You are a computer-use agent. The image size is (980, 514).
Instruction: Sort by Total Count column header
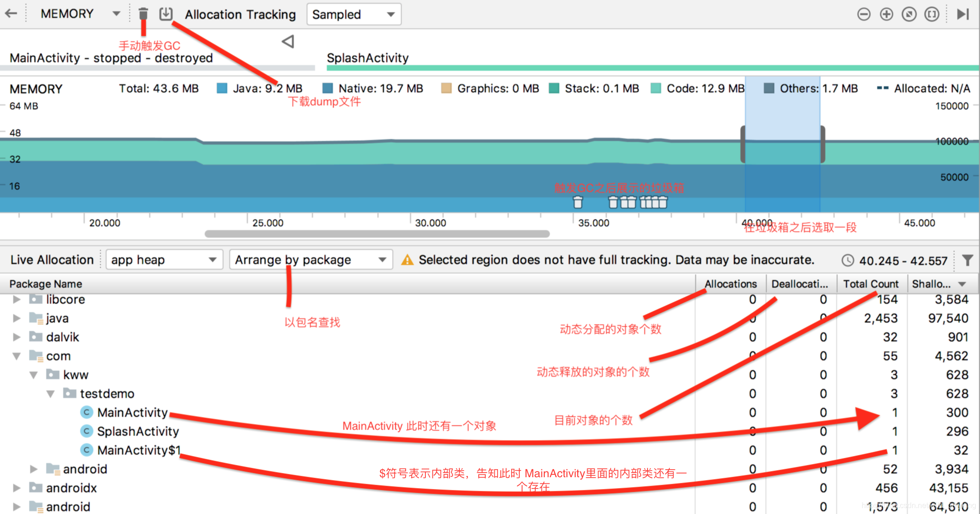(x=872, y=284)
